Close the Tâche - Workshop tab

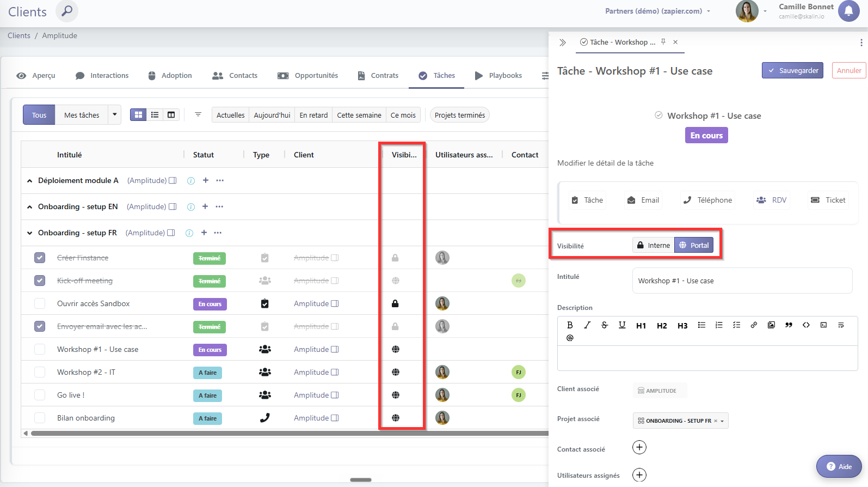coord(675,42)
